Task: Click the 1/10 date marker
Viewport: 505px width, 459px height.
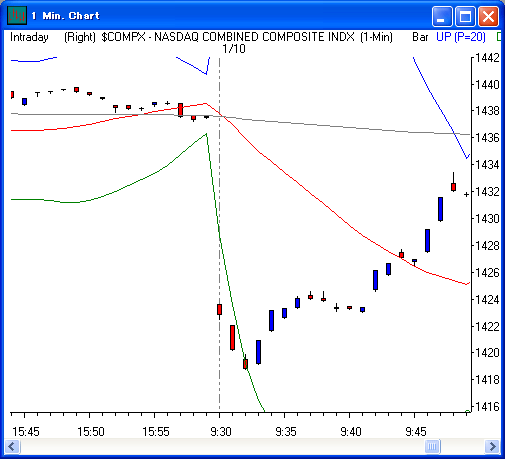Action: [x=234, y=49]
